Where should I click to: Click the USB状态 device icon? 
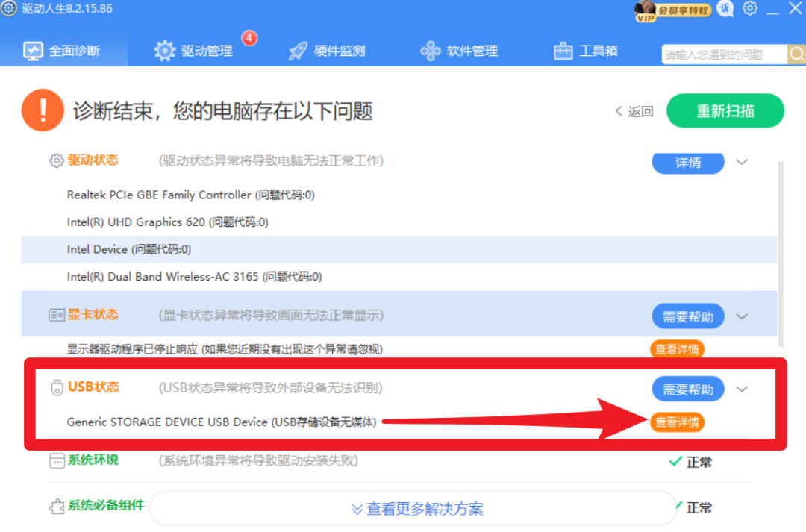pyautogui.click(x=57, y=387)
